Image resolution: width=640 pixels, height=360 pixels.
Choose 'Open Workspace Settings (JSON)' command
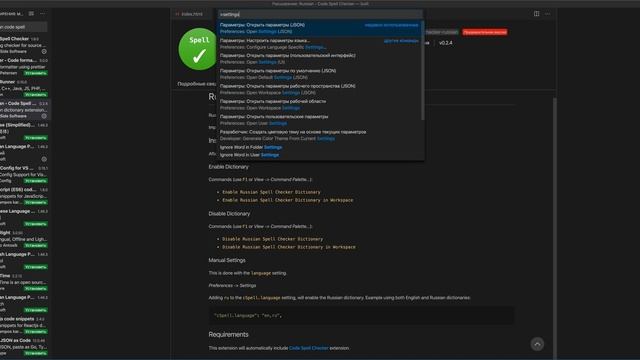[x=319, y=89]
